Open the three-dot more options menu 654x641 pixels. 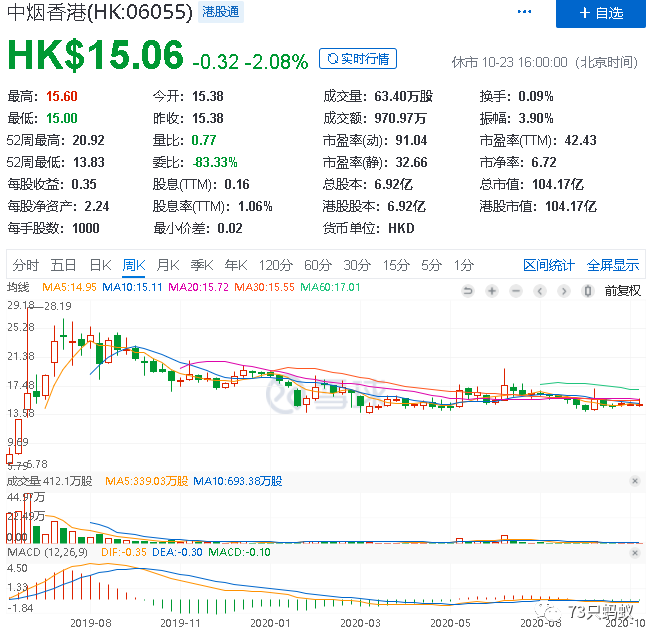click(x=524, y=12)
